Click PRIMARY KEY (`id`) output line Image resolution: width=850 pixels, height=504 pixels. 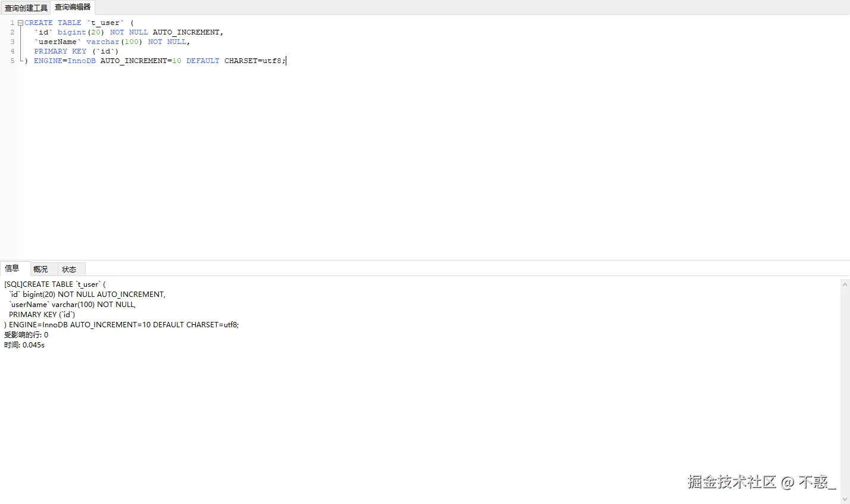(x=42, y=315)
